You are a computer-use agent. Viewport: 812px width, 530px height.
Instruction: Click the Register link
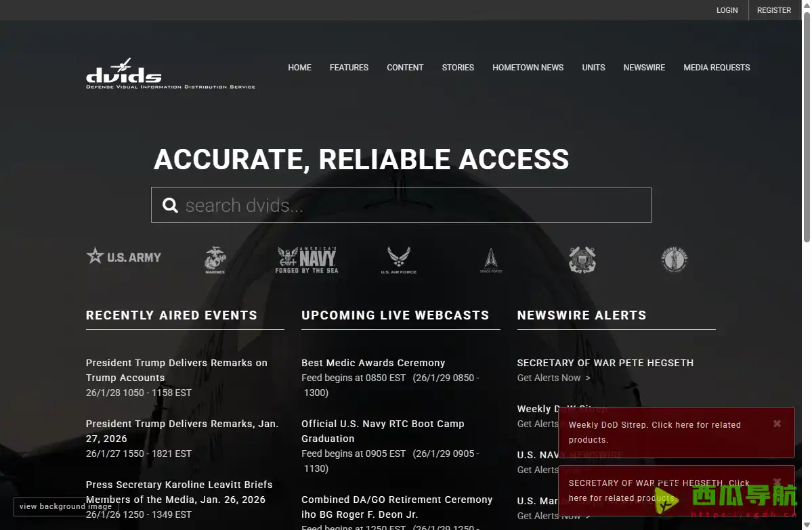click(773, 10)
